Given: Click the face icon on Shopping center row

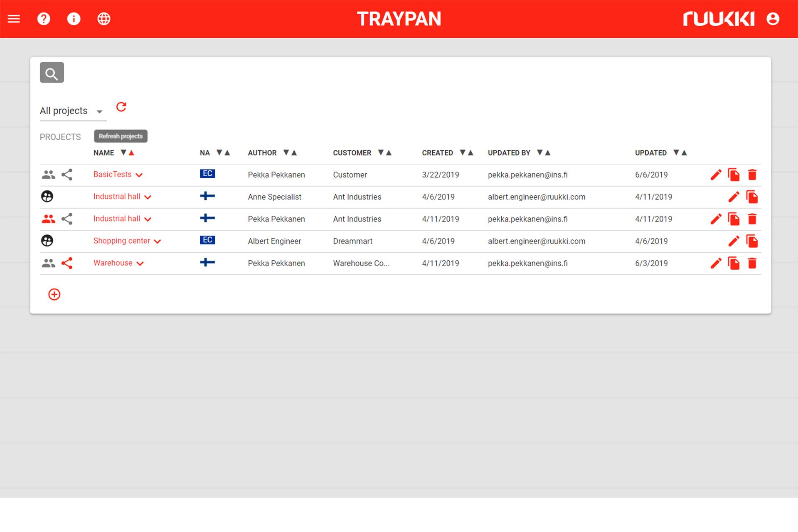Looking at the screenshot, I should [x=47, y=241].
